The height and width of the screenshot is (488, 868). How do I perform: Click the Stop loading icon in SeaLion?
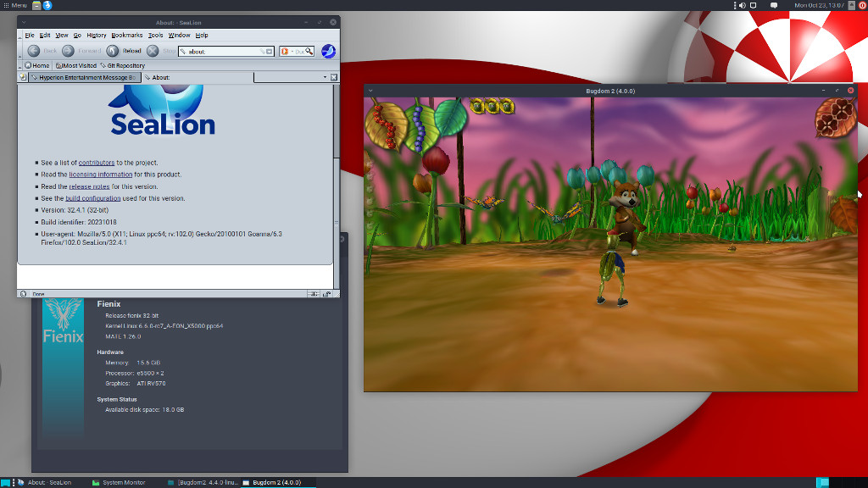pyautogui.click(x=153, y=51)
